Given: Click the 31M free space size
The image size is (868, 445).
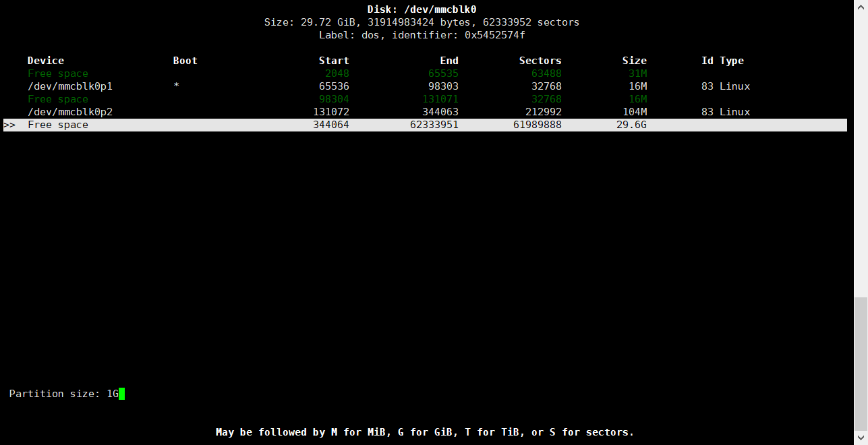Looking at the screenshot, I should click(x=637, y=73).
